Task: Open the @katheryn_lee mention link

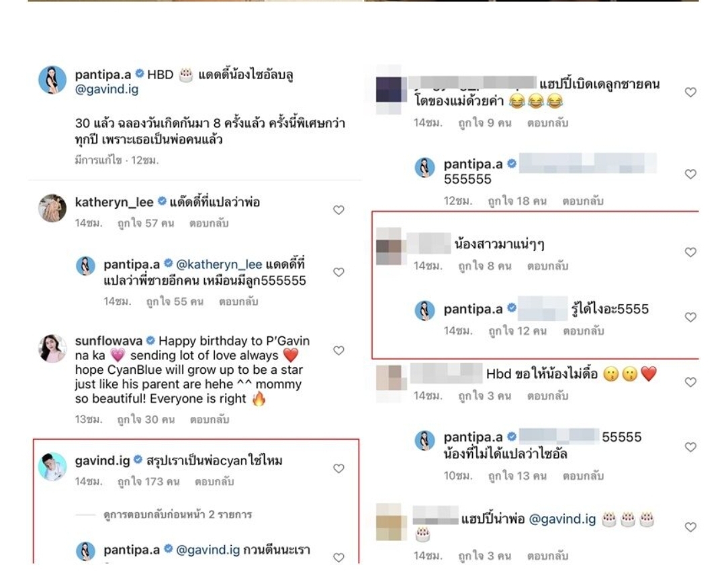Action: tap(219, 264)
